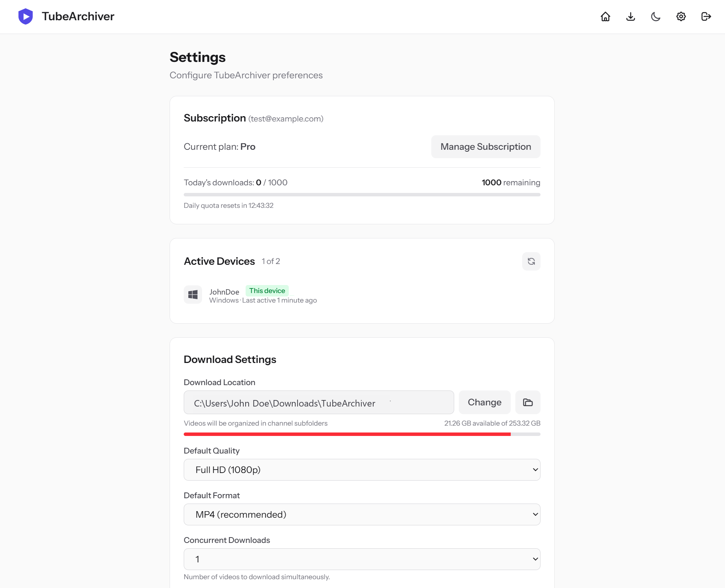Click the red disk usage bar
This screenshot has height=588, width=725.
pos(347,434)
